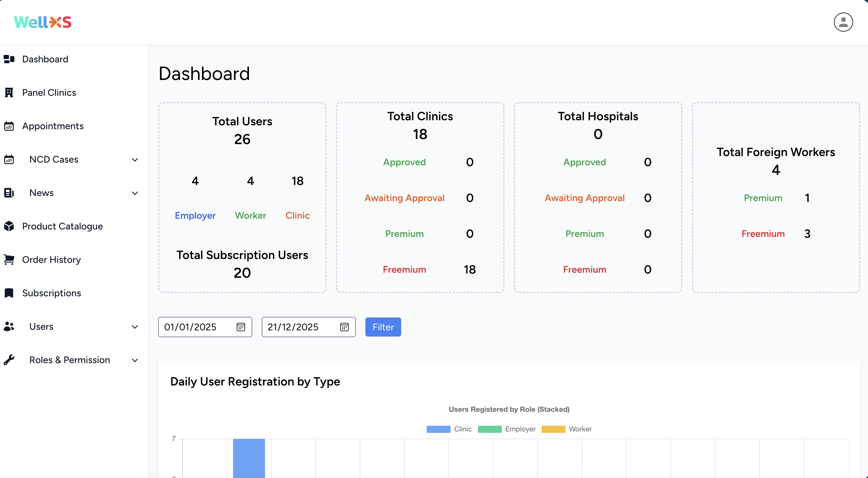Click the Order History cart icon
The width and height of the screenshot is (868, 478).
point(9,259)
